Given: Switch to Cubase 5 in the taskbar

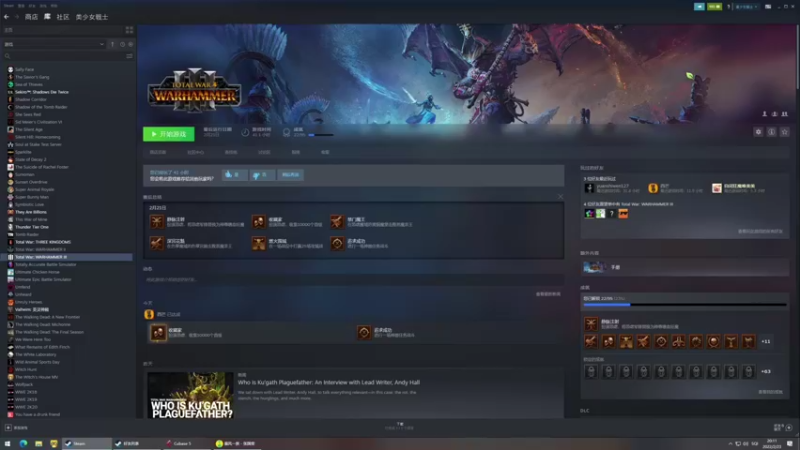Looking at the screenshot, I should (185, 443).
